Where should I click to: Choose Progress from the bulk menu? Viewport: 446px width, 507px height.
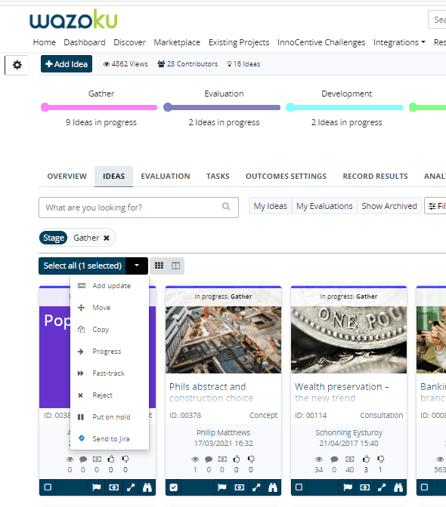click(110, 351)
